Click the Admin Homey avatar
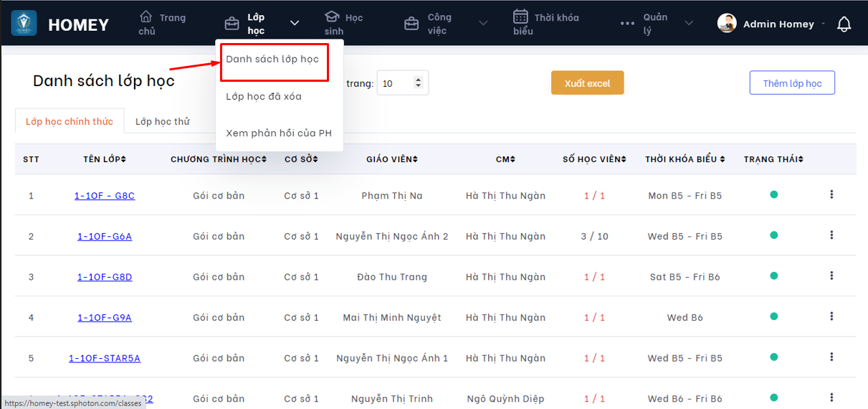 pos(727,24)
